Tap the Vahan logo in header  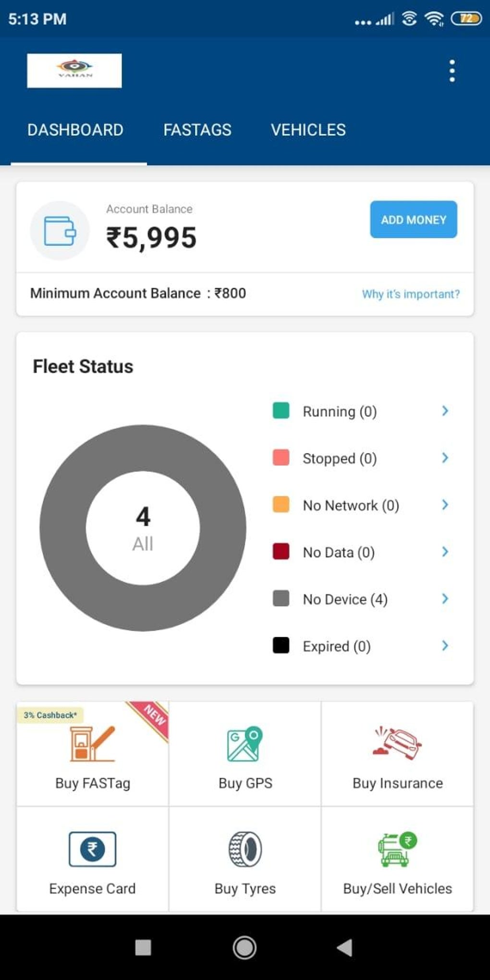pos(74,71)
